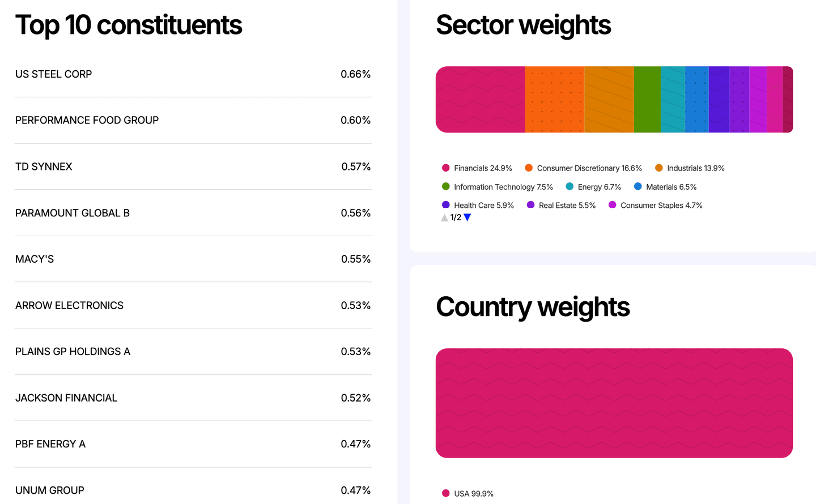Select the Country weights heading
Image resolution: width=816 pixels, height=504 pixels.
pos(533,307)
